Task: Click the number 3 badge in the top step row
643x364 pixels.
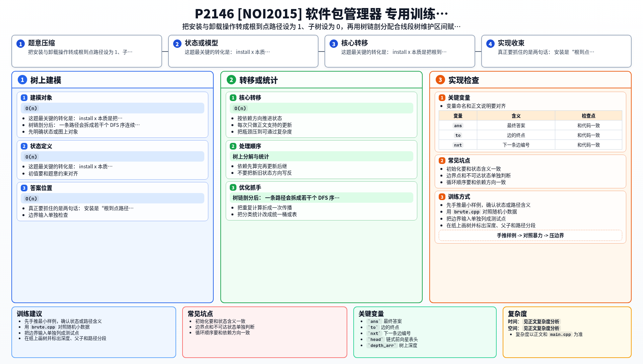Action: pos(334,44)
